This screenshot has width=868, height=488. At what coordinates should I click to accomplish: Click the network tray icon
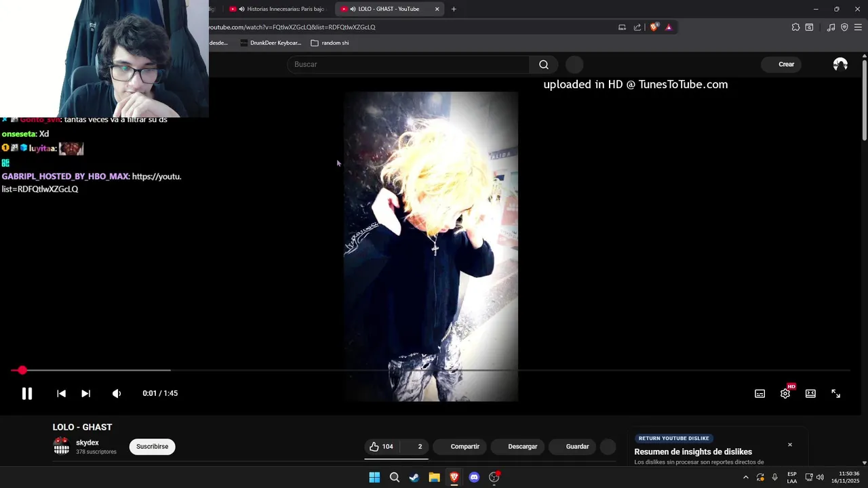[809, 477]
